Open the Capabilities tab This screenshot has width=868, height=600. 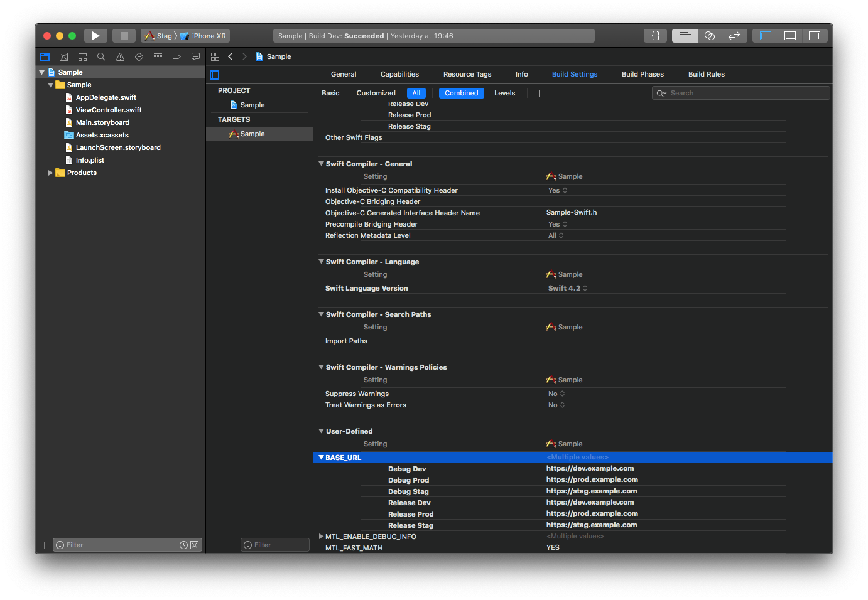click(x=399, y=74)
